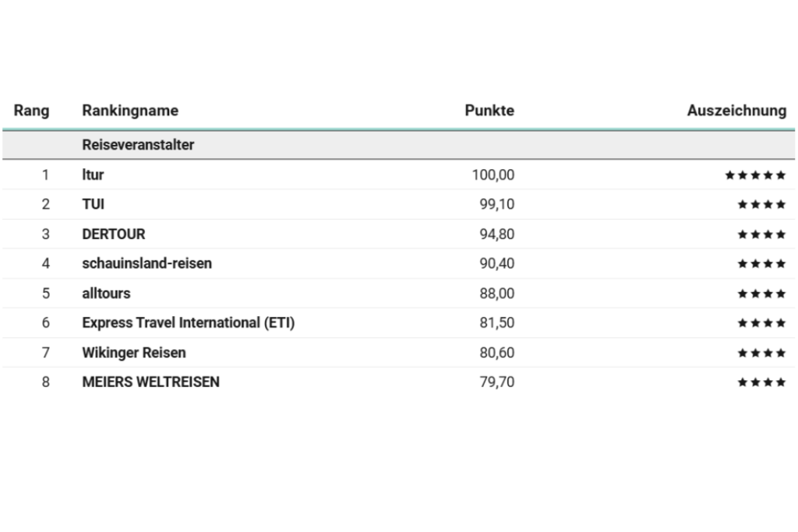Click the stars for Express Travel International
798x532 pixels.
point(761,323)
